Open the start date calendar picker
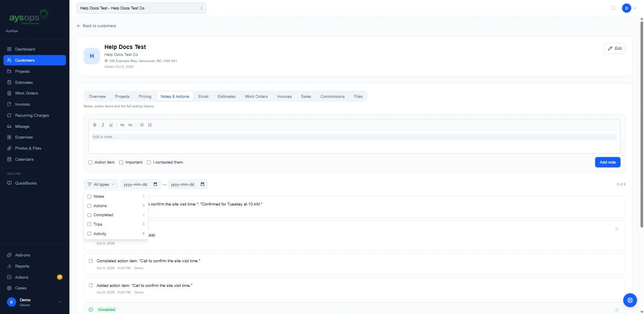 point(155,185)
